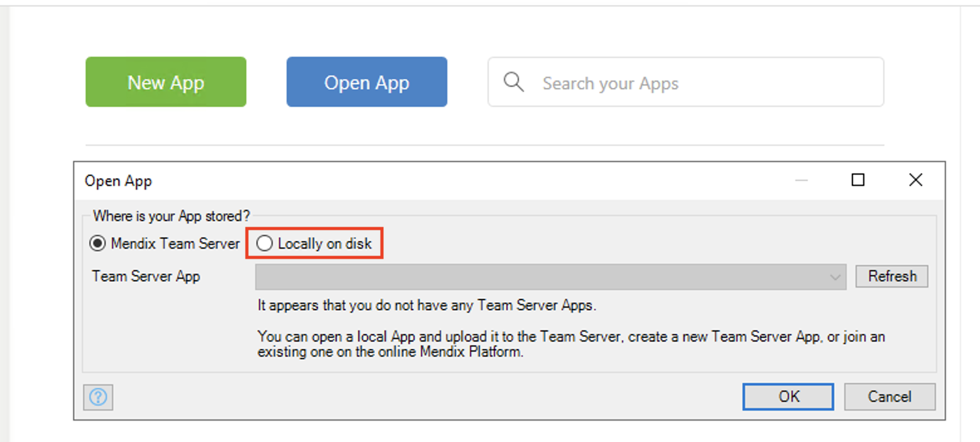Minimize the Open App dialog

(x=801, y=181)
